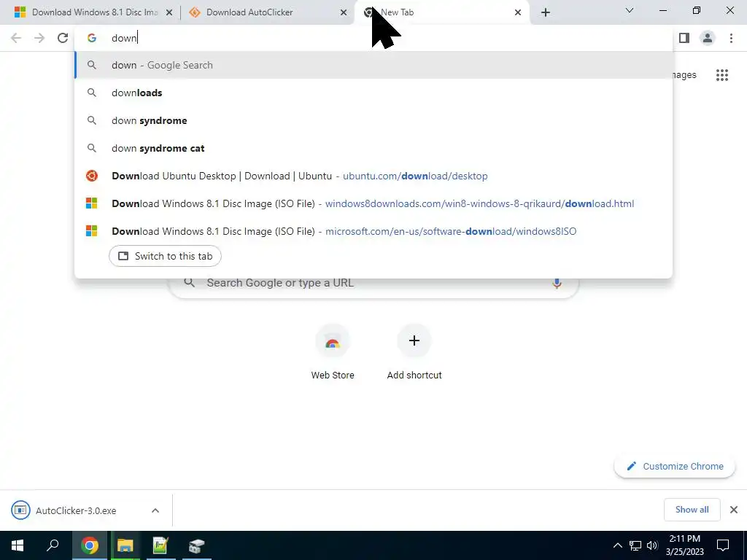The height and width of the screenshot is (560, 747).
Task: Open the side panel icon in toolbar
Action: 684,38
